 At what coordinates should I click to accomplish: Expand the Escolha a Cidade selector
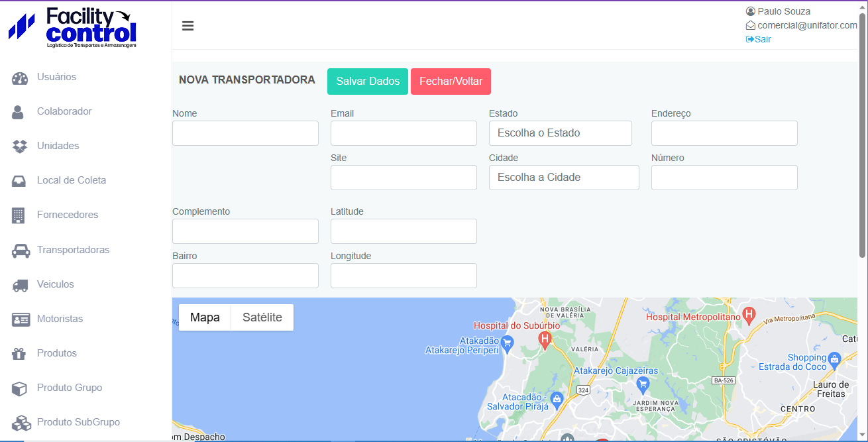[x=564, y=177]
